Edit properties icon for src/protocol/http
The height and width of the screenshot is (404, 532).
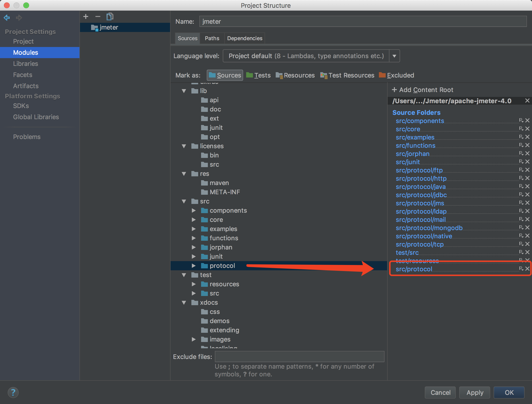tap(521, 178)
